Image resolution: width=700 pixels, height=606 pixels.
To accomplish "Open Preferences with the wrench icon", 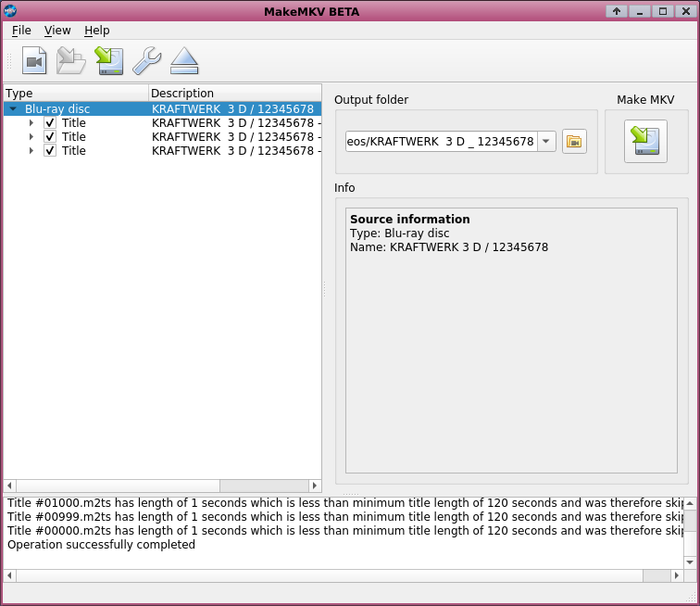I will pos(146,61).
